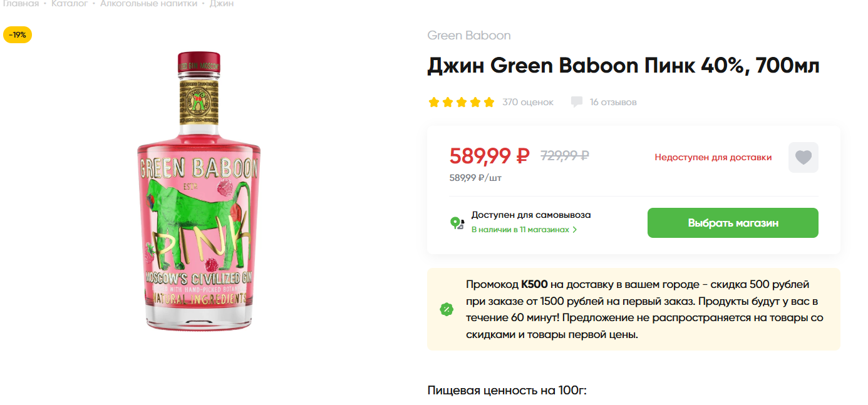Go to Каталог breadcrumb
Image resolution: width=868 pixels, height=405 pixels.
(69, 4)
